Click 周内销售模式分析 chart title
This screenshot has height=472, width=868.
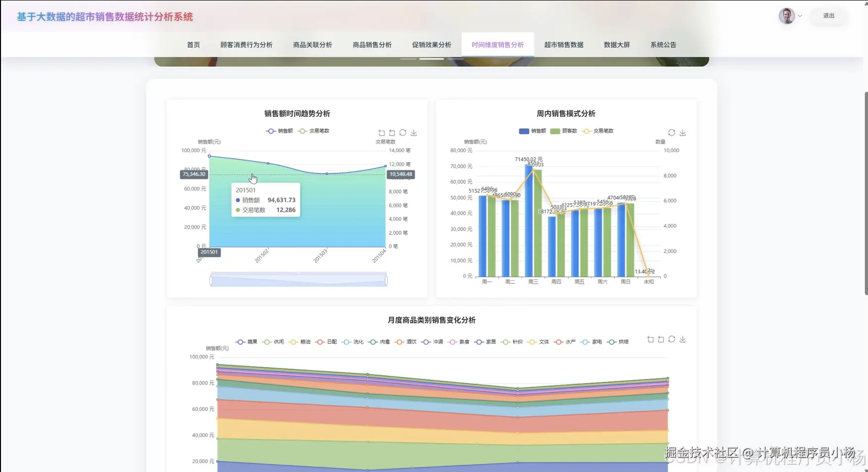pos(566,113)
